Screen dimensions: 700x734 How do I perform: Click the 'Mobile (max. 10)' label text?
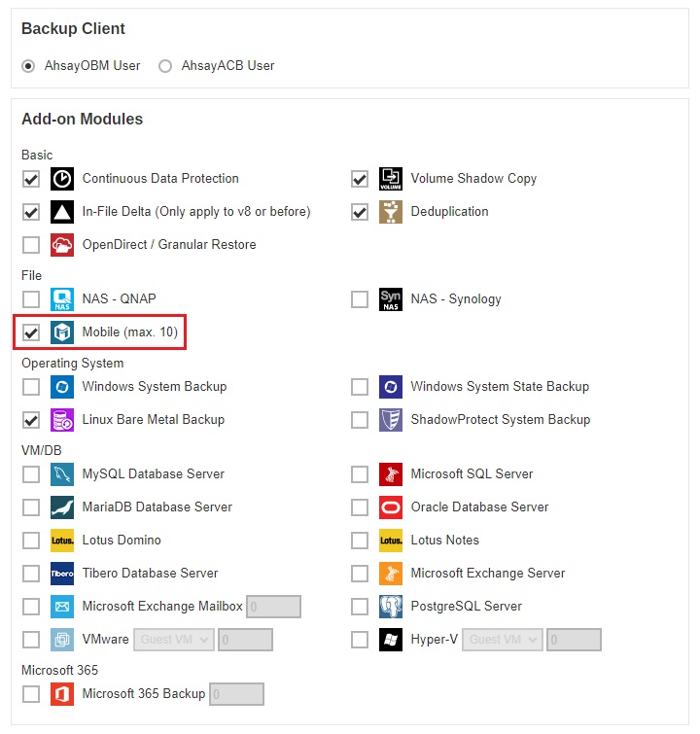(x=130, y=332)
